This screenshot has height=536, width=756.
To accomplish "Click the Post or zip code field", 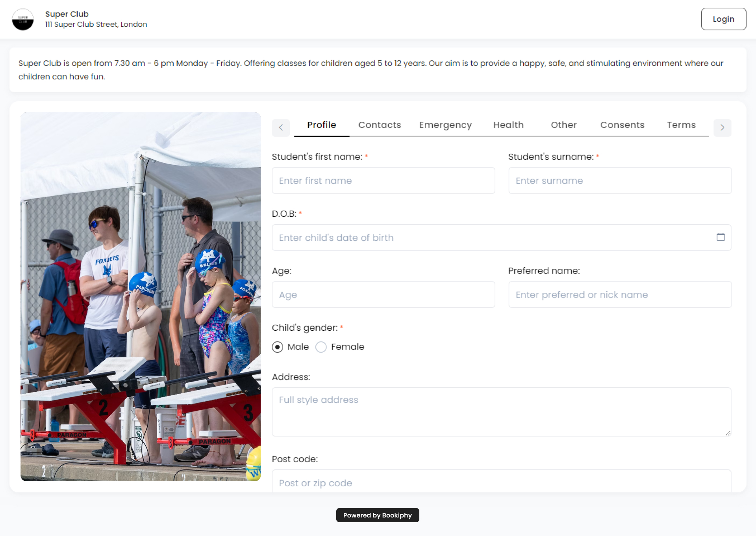I will [x=501, y=483].
